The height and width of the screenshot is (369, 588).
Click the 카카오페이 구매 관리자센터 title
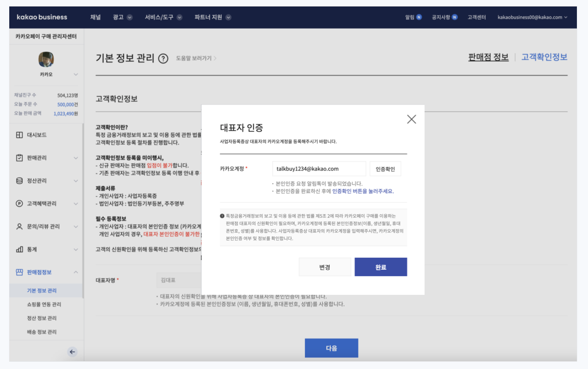tap(46, 36)
